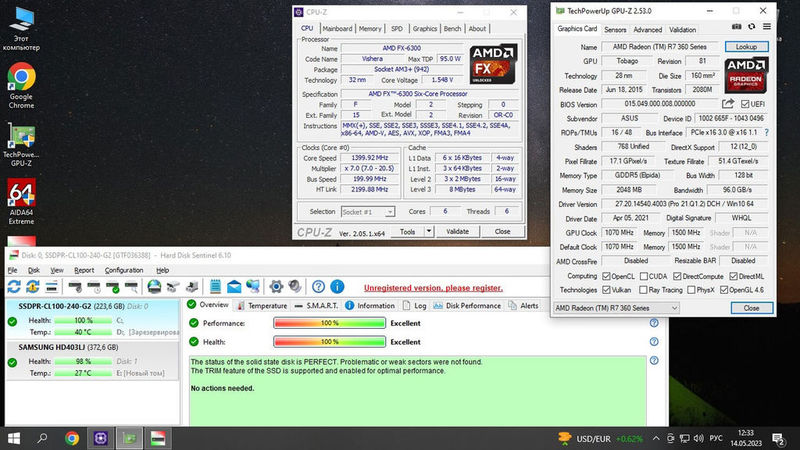Open settings via the gear icon in Hard Disk Sentinel
Screen dimensions: 800x450
point(276,287)
